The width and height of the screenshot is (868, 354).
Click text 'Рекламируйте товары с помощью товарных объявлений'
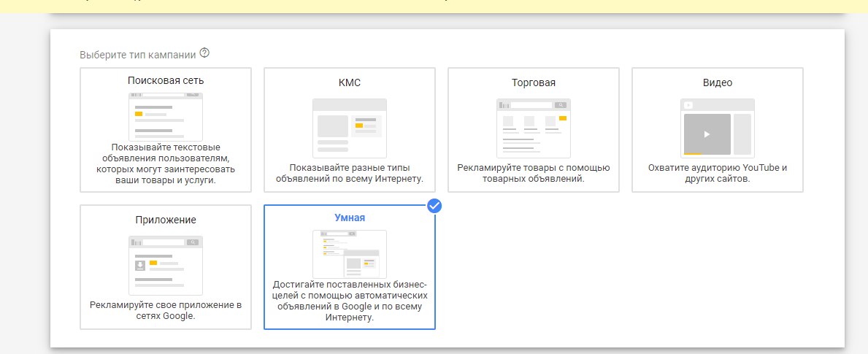pos(533,173)
